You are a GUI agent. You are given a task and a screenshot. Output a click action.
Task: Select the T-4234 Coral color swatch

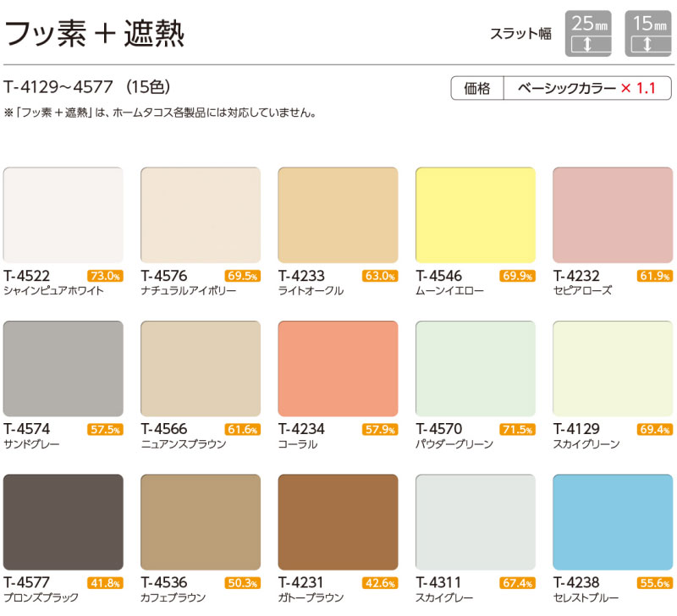tap(338, 368)
